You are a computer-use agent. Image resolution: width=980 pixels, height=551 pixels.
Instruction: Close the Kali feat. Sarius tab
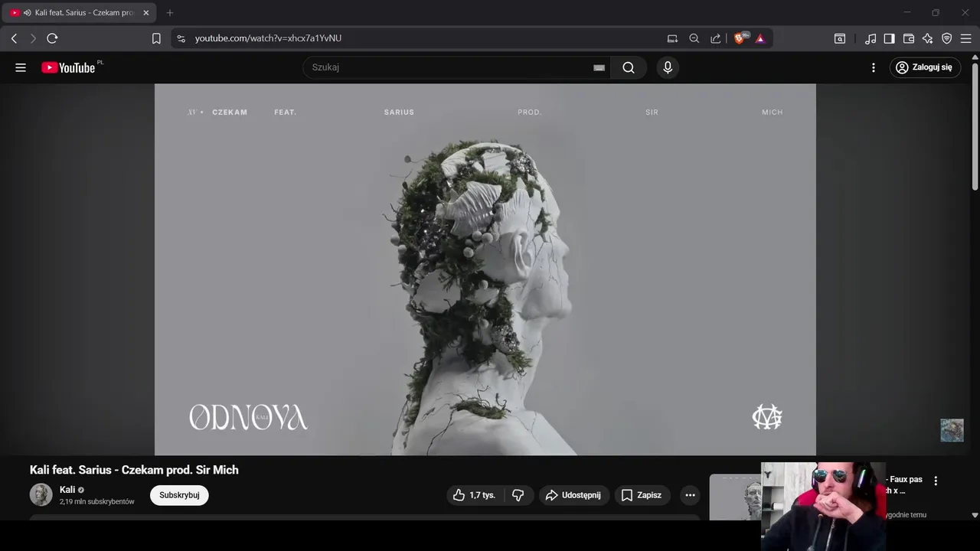click(146, 13)
